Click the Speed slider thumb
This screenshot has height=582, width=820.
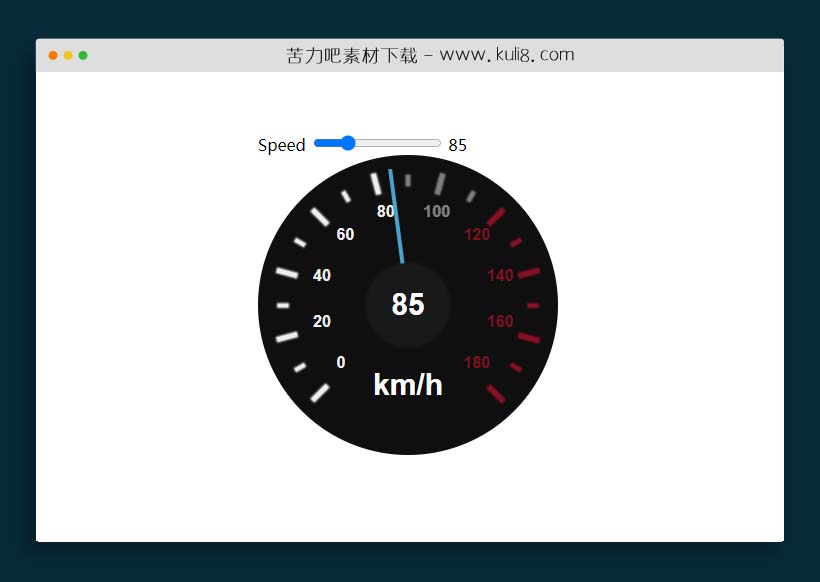click(348, 143)
